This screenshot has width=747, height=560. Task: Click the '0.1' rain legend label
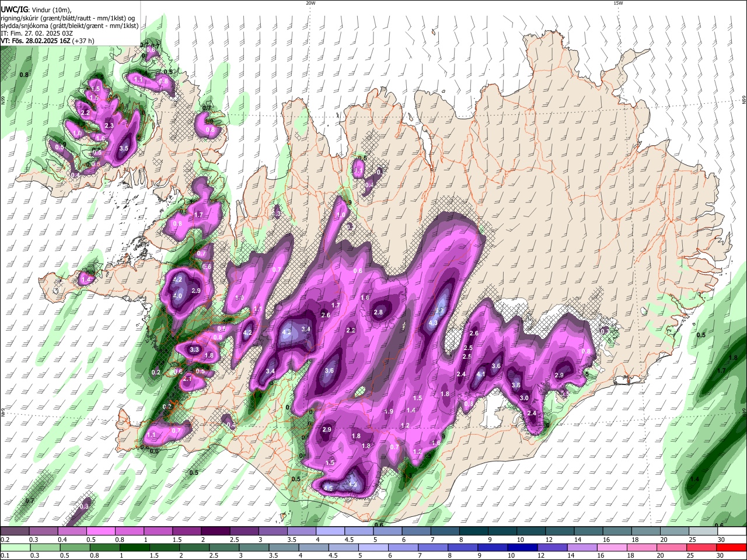[5, 556]
